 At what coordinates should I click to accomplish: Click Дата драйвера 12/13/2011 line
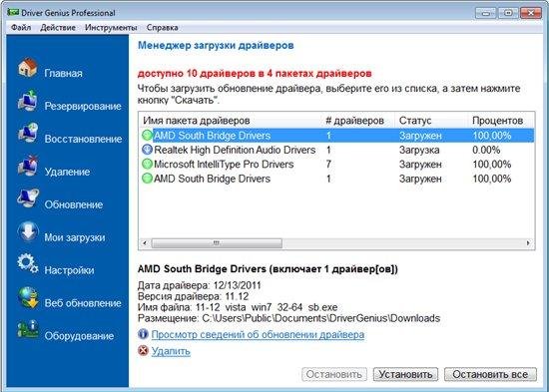tap(200, 285)
